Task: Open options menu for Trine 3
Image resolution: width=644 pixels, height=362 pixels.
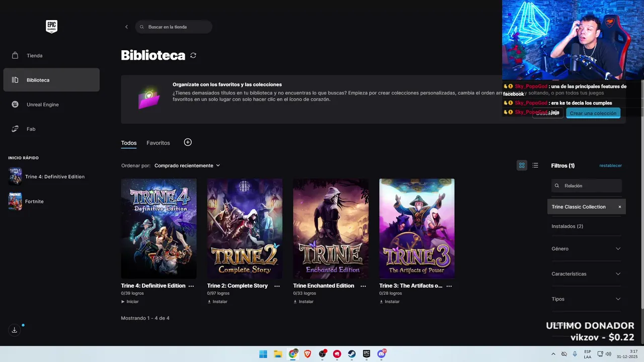Action: pyautogui.click(x=449, y=286)
